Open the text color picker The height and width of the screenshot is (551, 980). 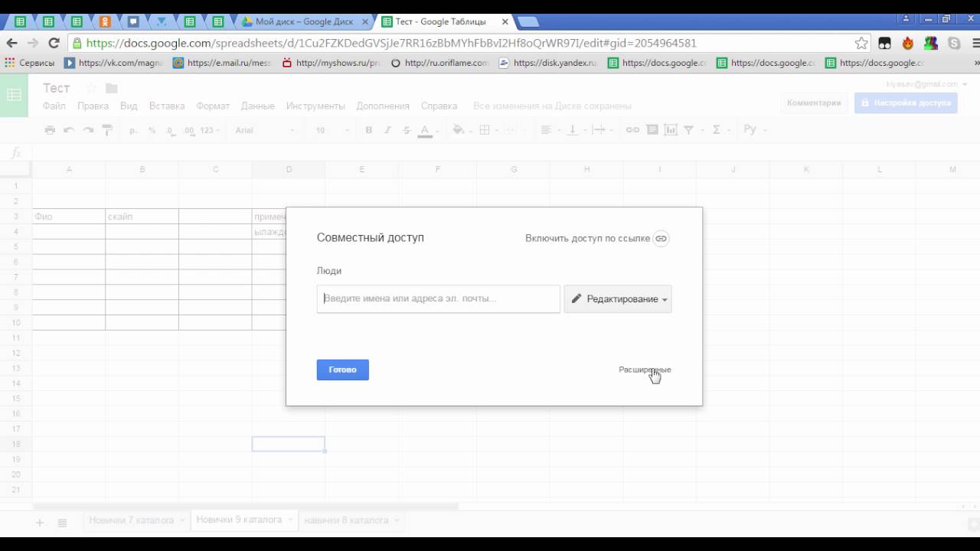click(x=428, y=131)
